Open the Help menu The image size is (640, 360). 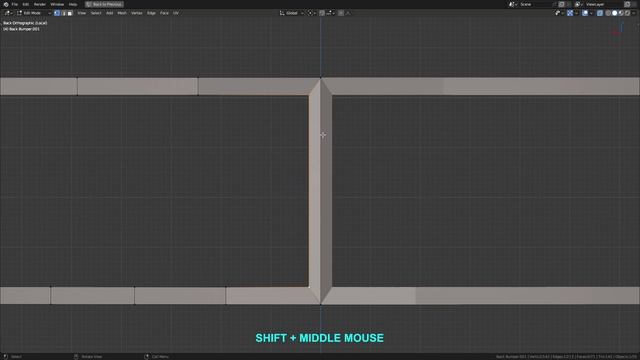pos(73,4)
